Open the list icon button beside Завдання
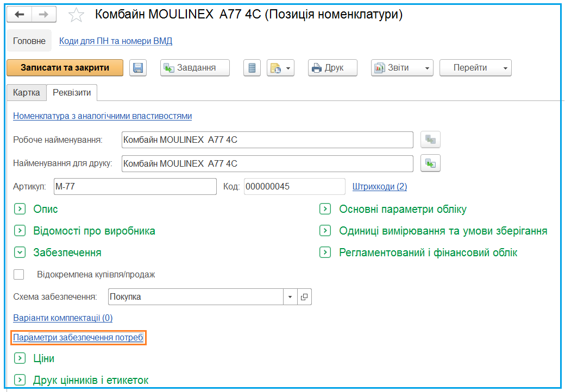Image resolution: width=565 pixels, height=392 pixels. coord(252,68)
